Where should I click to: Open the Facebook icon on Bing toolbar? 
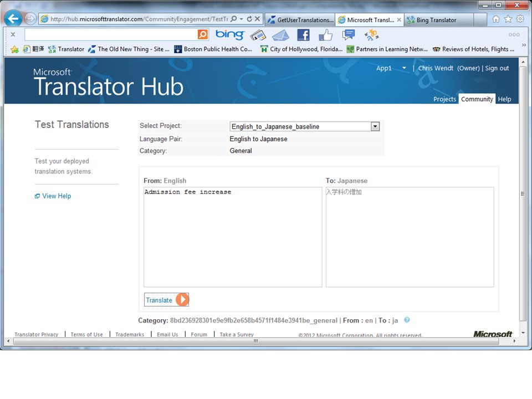coord(303,34)
